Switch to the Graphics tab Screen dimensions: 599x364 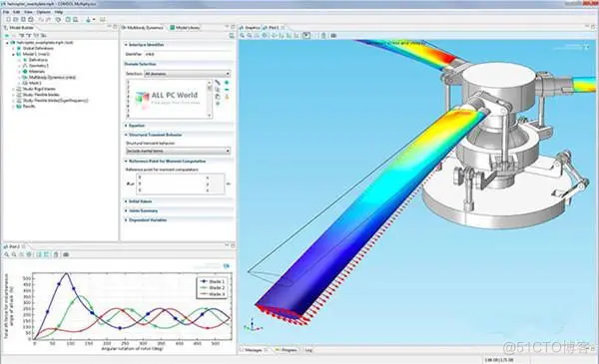point(250,28)
